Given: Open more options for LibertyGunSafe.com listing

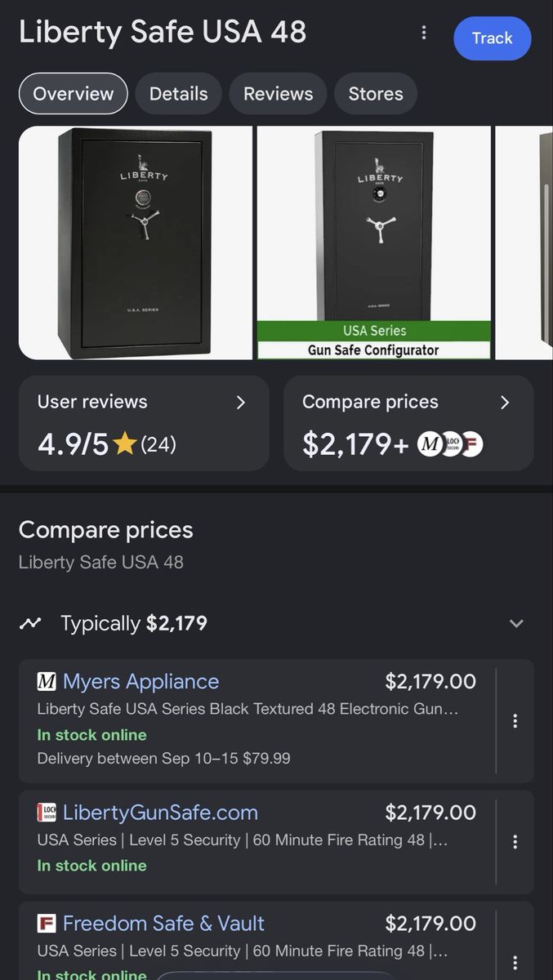Looking at the screenshot, I should point(515,842).
